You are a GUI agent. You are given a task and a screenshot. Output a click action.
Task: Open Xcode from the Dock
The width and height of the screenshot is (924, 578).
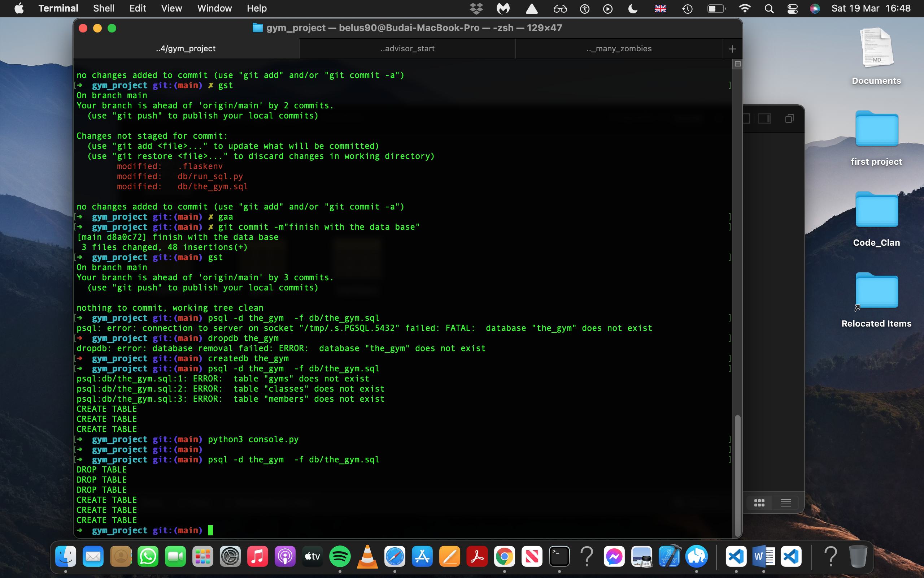(x=669, y=556)
